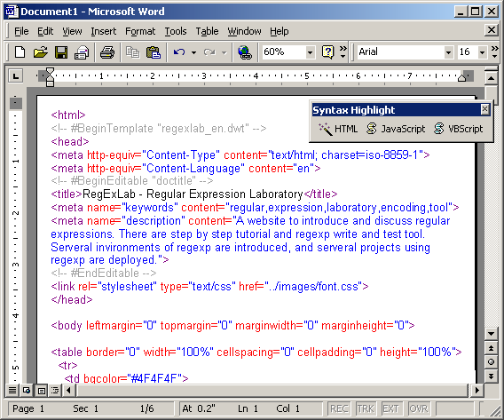This screenshot has width=504, height=420.
Task: Click the vertical scroll down arrow
Action: coord(492,334)
